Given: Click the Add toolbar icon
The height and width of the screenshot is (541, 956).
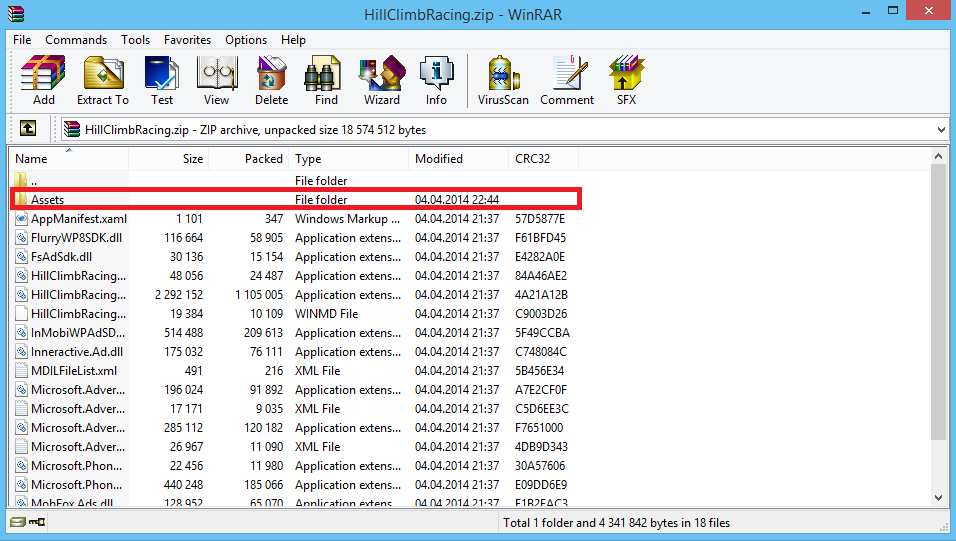Looking at the screenshot, I should click(x=43, y=80).
